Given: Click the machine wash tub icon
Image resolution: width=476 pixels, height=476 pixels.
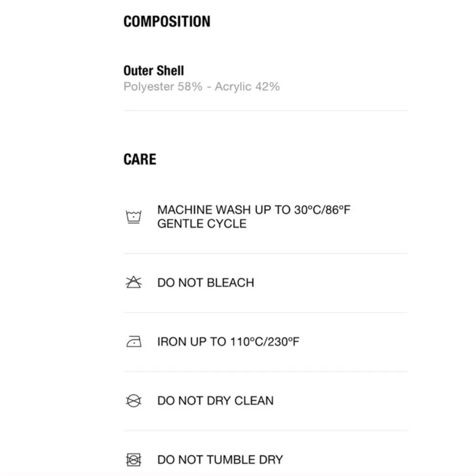Looking at the screenshot, I should pyautogui.click(x=134, y=217).
